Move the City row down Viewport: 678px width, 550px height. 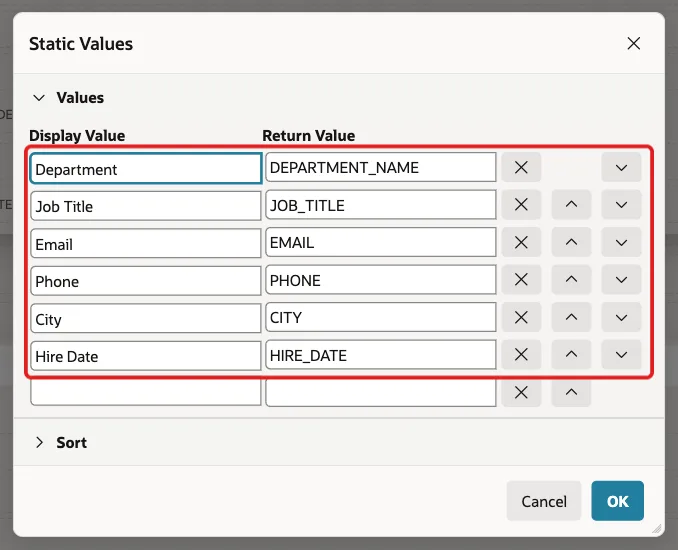coord(621,317)
